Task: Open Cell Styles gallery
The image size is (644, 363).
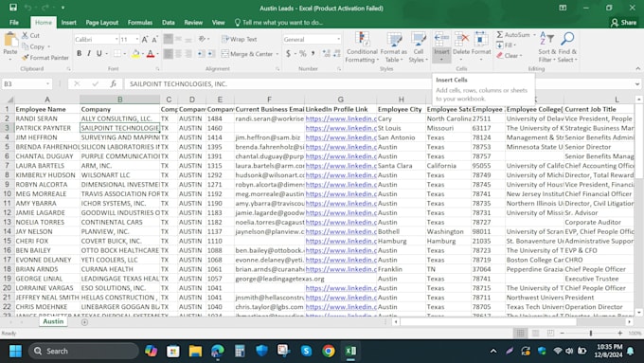Action: [419, 47]
